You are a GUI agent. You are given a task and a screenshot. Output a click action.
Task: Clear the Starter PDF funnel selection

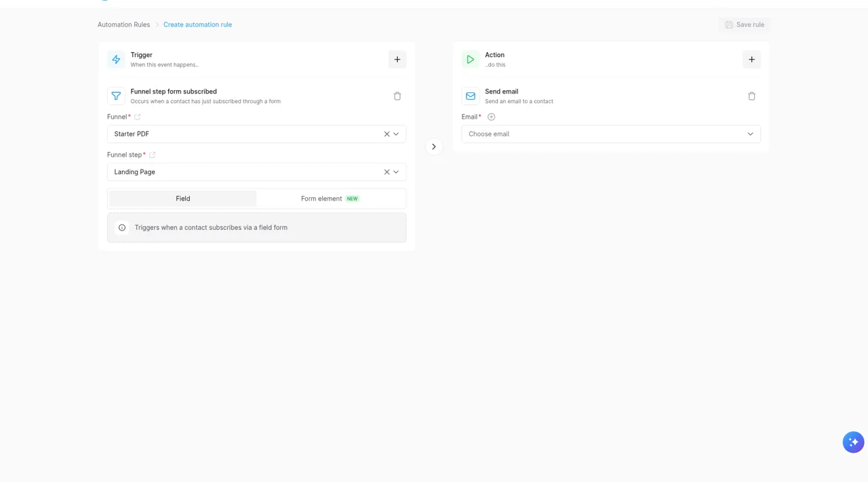click(x=387, y=134)
